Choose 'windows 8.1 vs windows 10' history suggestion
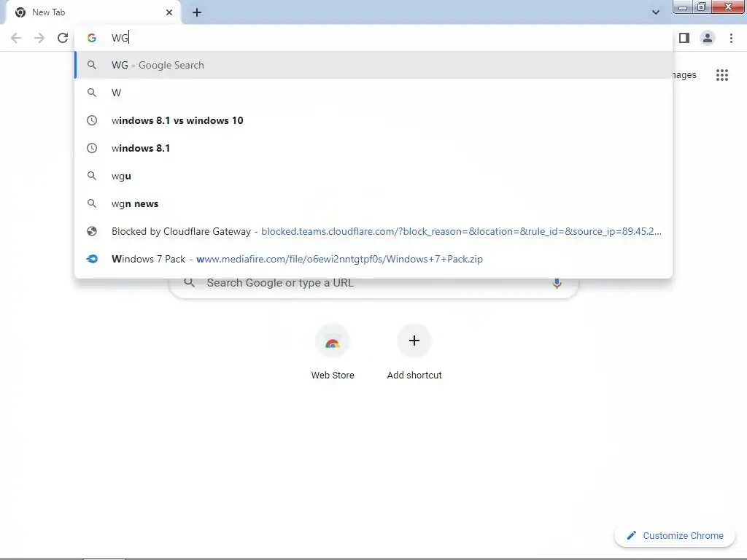 [x=373, y=120]
